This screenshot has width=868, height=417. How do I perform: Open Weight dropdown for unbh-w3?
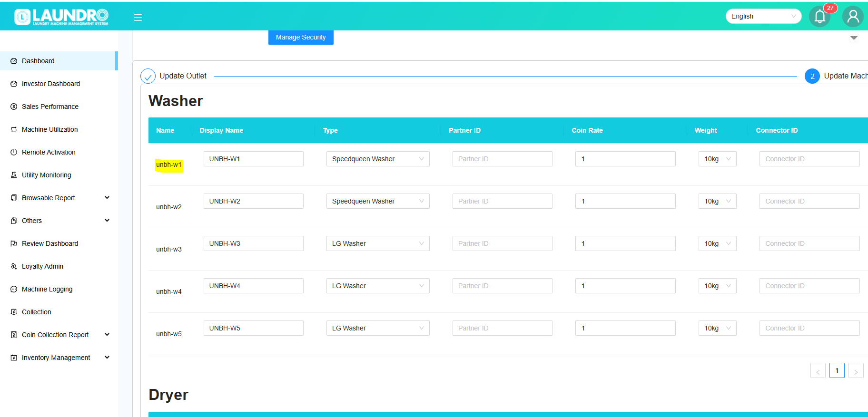718,243
